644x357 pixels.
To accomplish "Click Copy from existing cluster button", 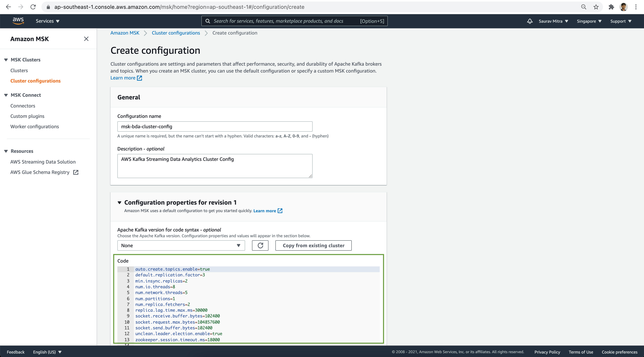I will point(314,245).
